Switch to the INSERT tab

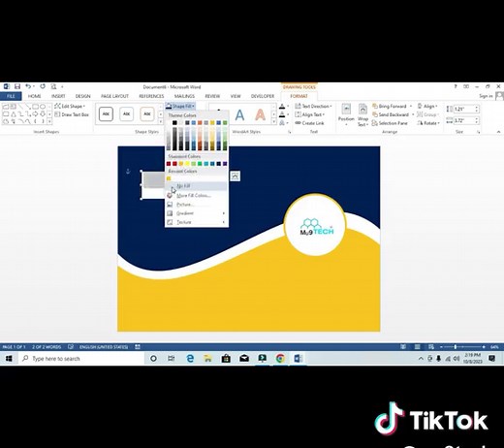coord(58,96)
